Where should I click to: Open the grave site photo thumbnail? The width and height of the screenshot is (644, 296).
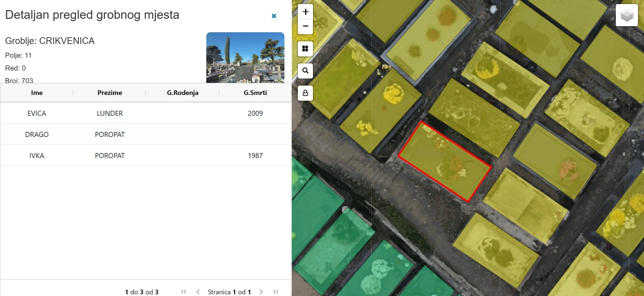[245, 58]
